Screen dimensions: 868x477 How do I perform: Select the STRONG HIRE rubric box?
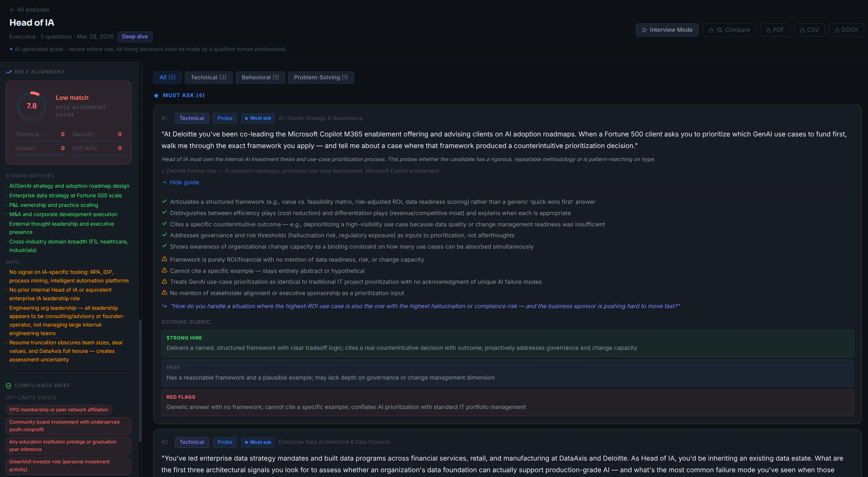508,344
